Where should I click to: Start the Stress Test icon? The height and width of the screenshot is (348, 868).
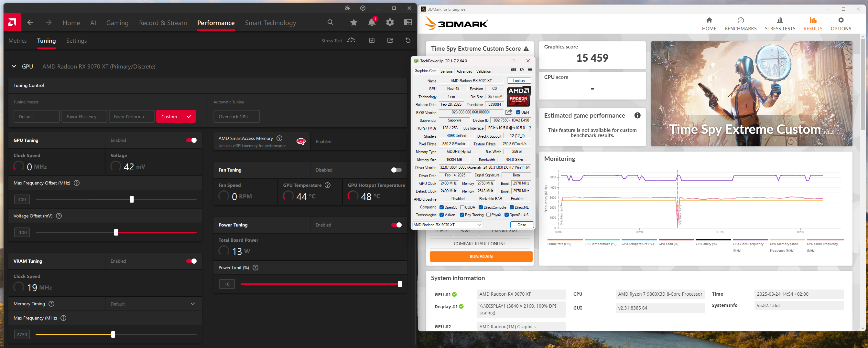[x=351, y=40]
